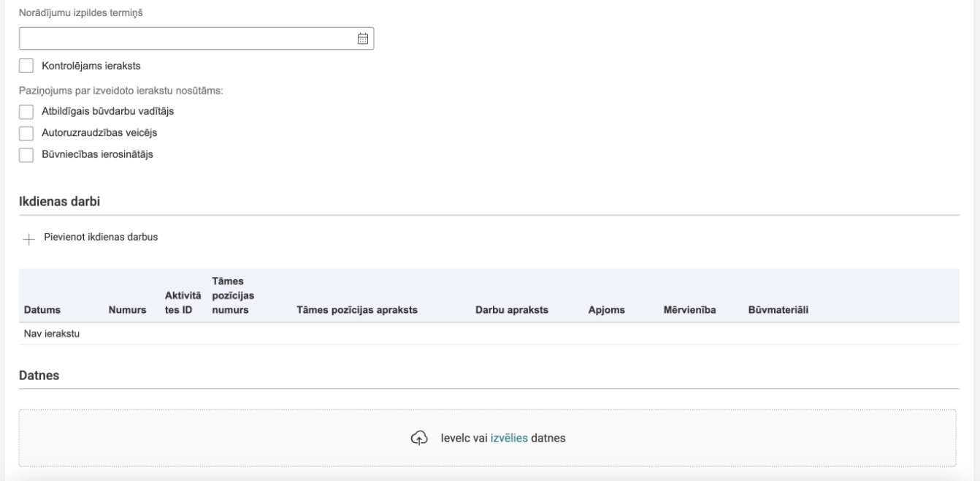The width and height of the screenshot is (980, 481).
Task: Click the Pievienot ikdienas darbus button
Action: (91, 238)
